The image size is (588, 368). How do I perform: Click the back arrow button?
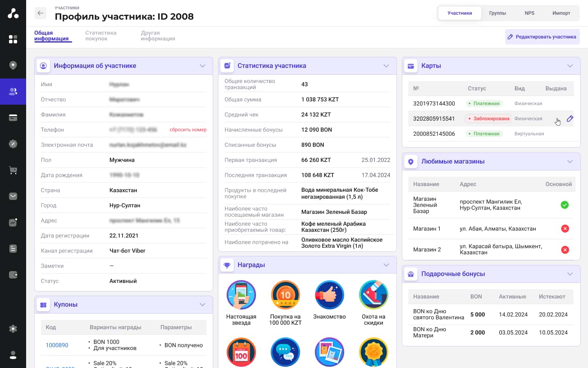[40, 13]
